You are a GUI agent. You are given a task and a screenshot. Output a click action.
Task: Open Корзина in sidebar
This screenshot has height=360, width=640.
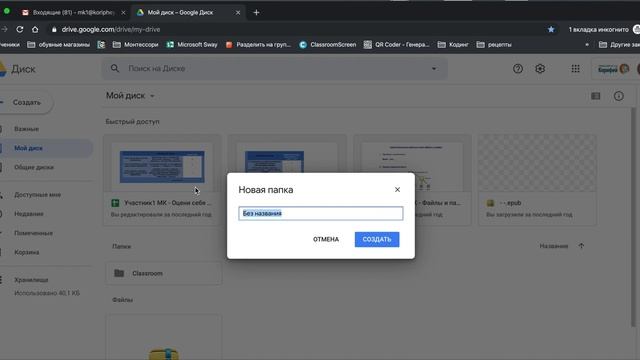27,252
